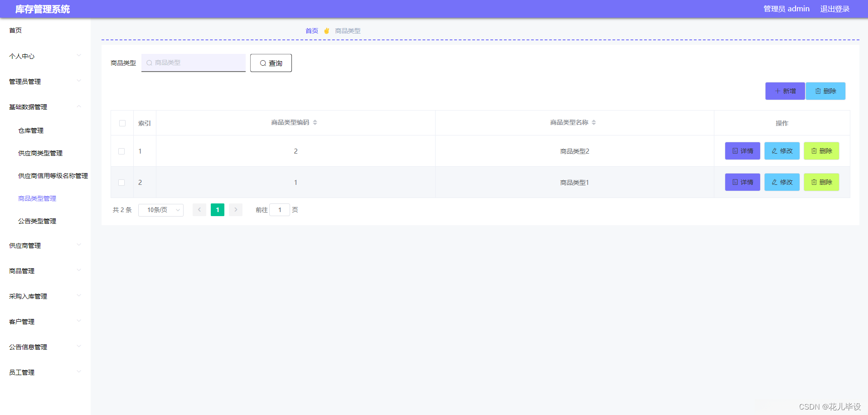Click the 管理员 admin user label

point(786,9)
